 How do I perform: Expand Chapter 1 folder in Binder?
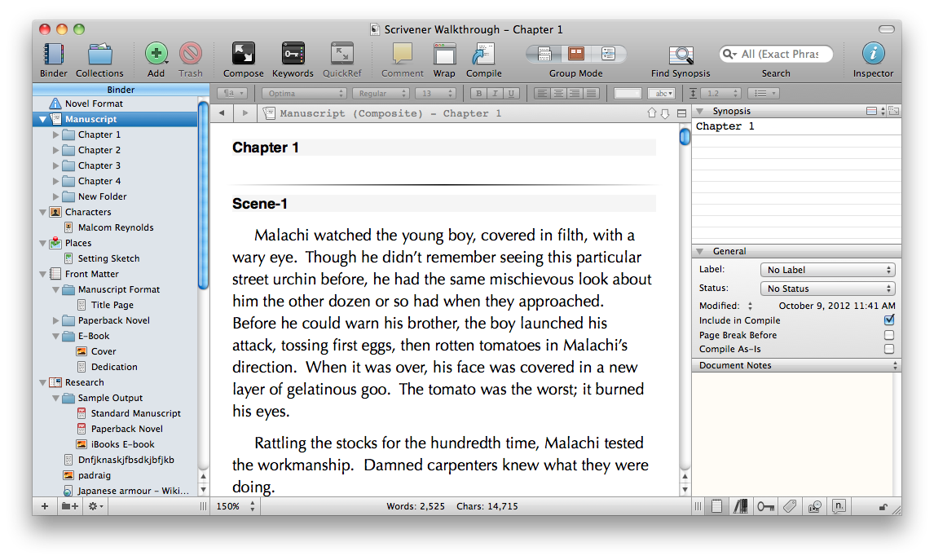tap(55, 134)
